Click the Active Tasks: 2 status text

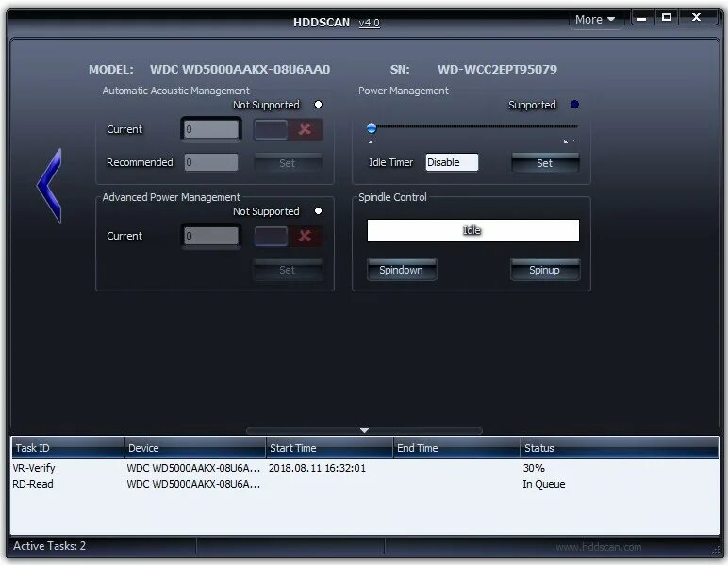click(x=49, y=546)
